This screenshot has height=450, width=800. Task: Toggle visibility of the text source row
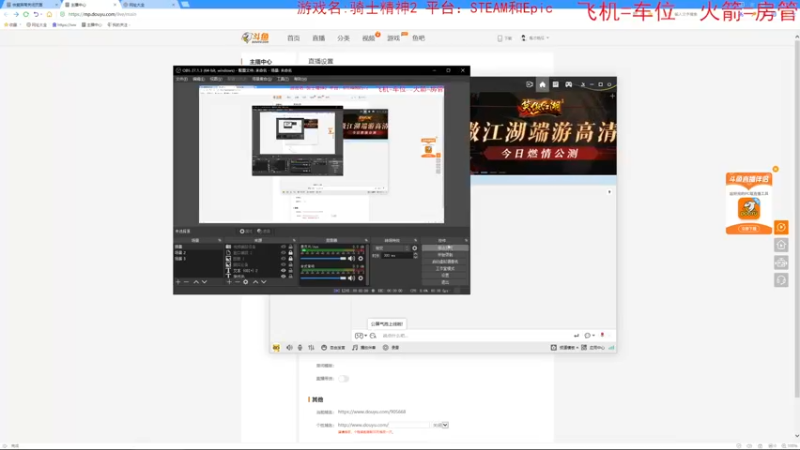(283, 270)
